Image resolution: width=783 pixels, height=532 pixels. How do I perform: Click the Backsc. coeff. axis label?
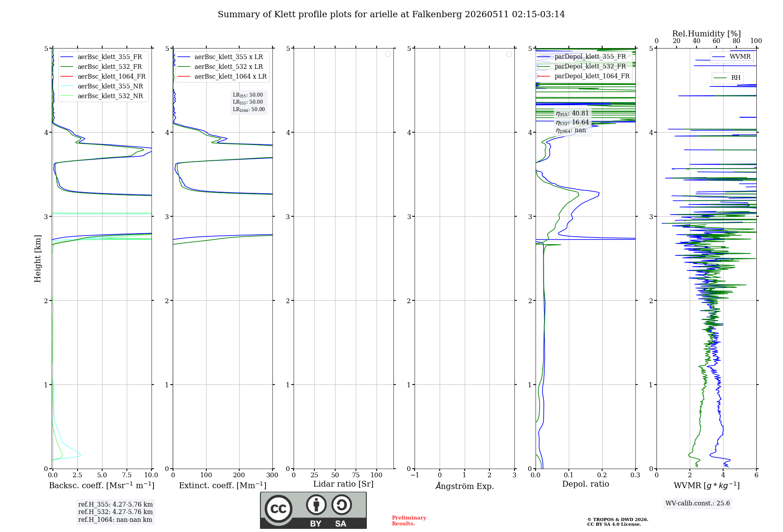pos(102,485)
